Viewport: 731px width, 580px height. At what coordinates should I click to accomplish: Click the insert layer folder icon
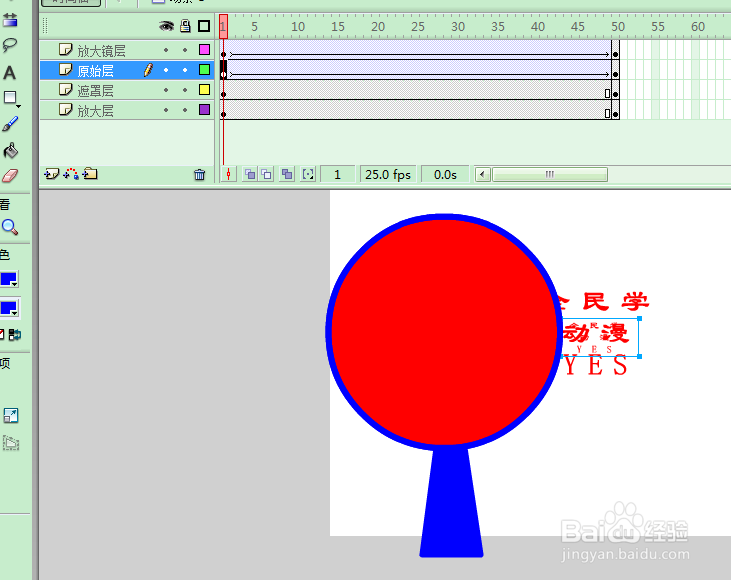[x=90, y=174]
